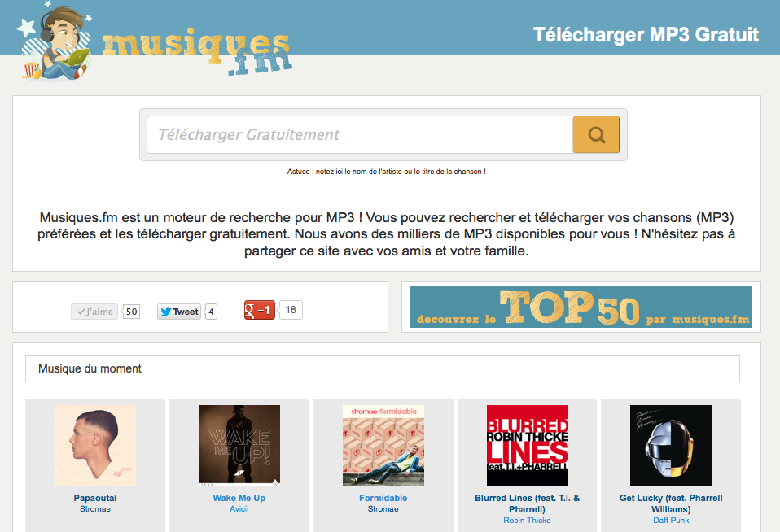Open the Get Lucky song title link
Viewport: 780px width, 532px height.
[671, 504]
